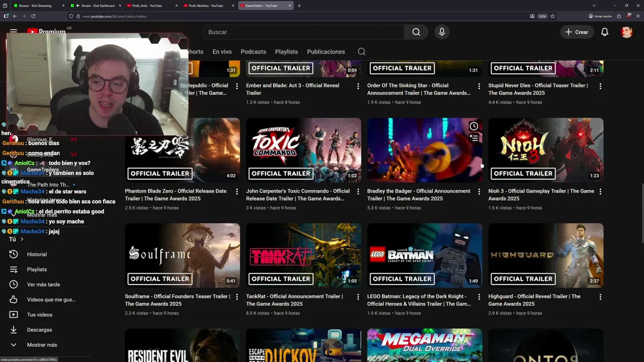Play the Soulframe thumbnail

(183, 255)
